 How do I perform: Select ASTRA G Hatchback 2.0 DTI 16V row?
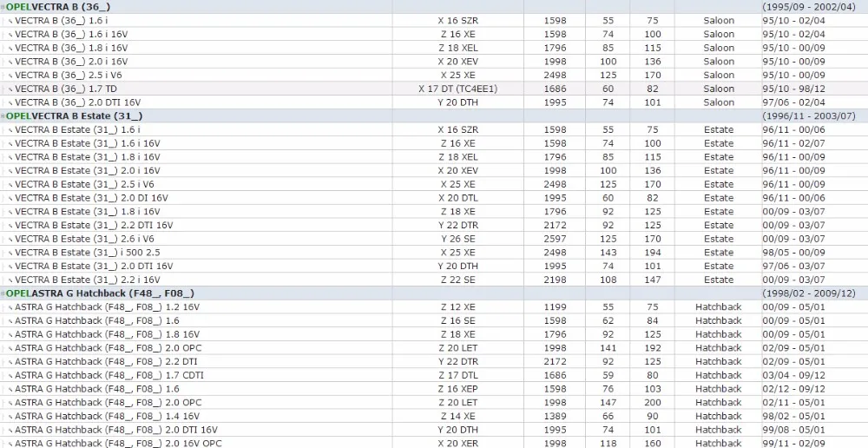tap(434, 430)
